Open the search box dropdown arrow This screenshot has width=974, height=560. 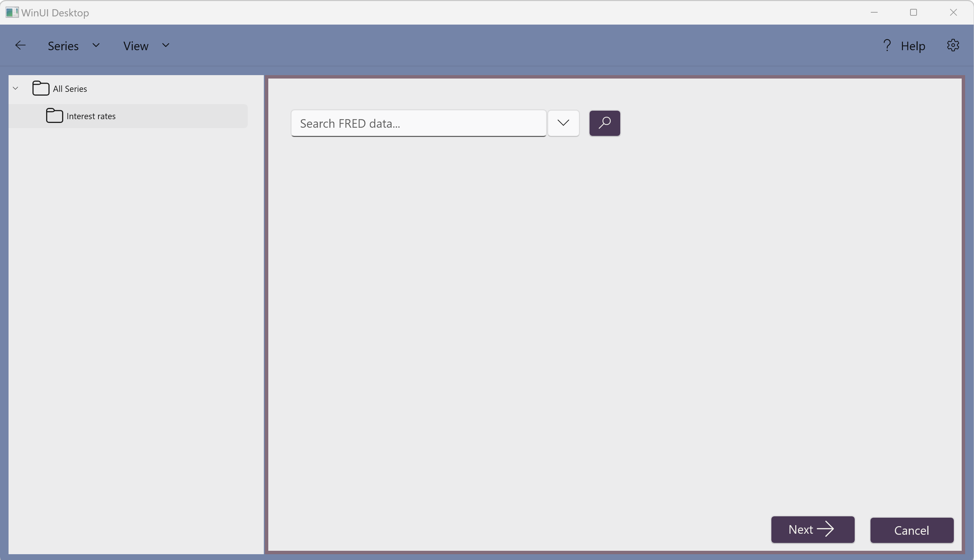click(x=564, y=123)
